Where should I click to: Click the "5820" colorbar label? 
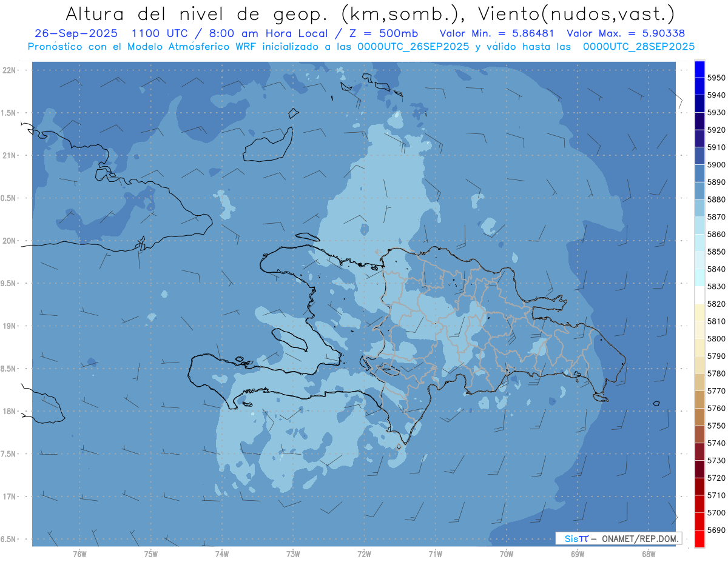tap(716, 304)
